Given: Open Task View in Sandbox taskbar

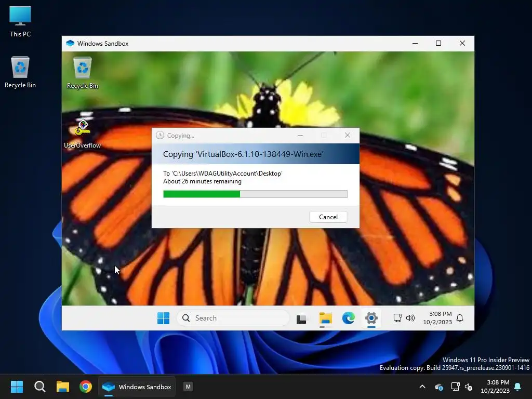Looking at the screenshot, I should [x=301, y=318].
